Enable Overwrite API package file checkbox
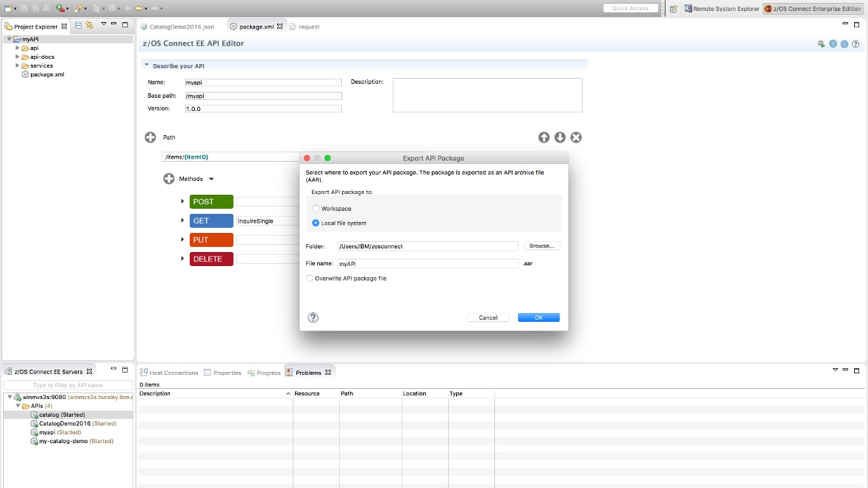 click(x=309, y=279)
